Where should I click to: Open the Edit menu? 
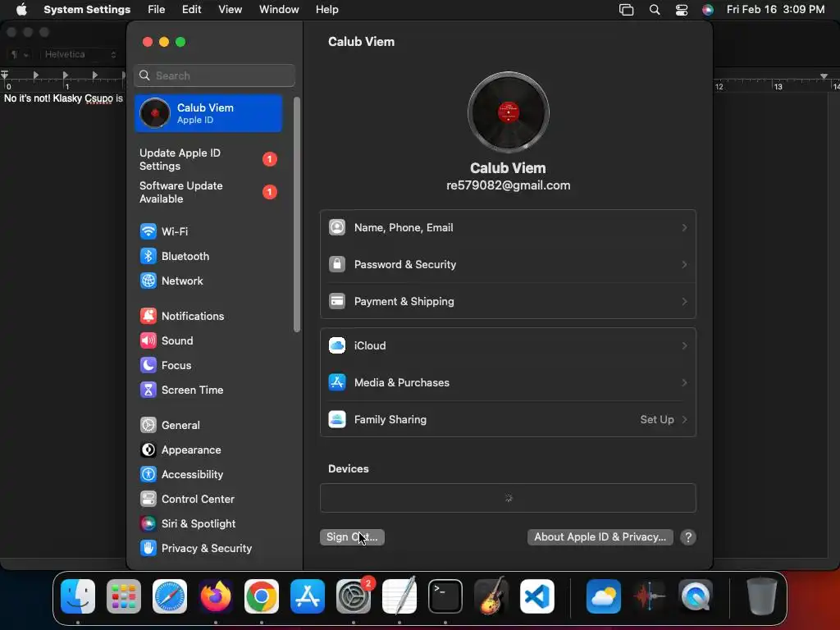click(x=191, y=10)
